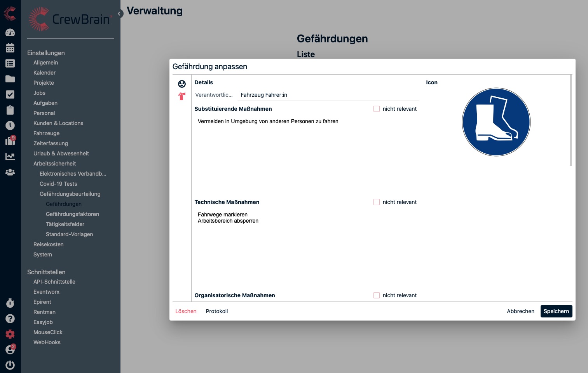Screen dimensions: 588x373
Task: Open the dashboard speedometer icon
Action: 10,33
